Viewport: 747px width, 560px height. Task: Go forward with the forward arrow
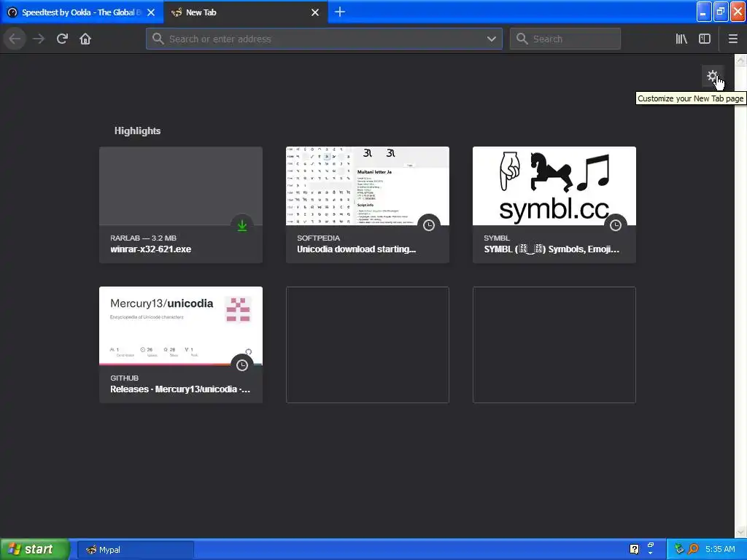point(39,39)
